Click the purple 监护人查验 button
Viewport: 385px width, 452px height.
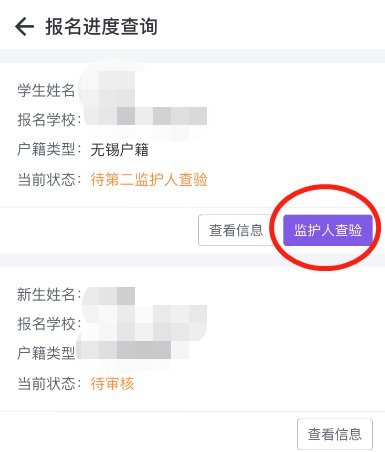(328, 230)
